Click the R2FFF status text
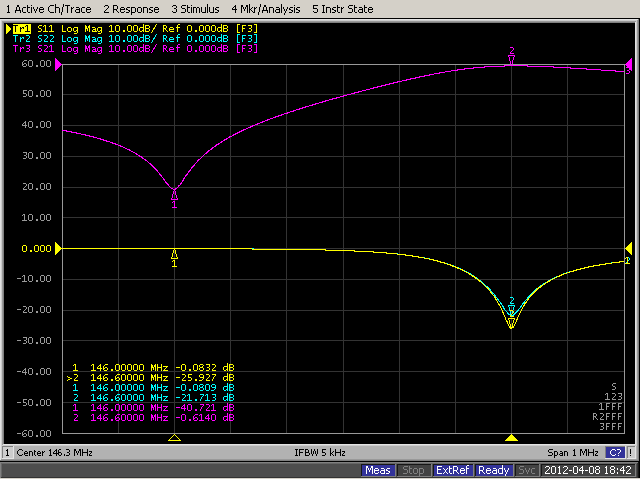The width and height of the screenshot is (640, 480). pos(607,417)
